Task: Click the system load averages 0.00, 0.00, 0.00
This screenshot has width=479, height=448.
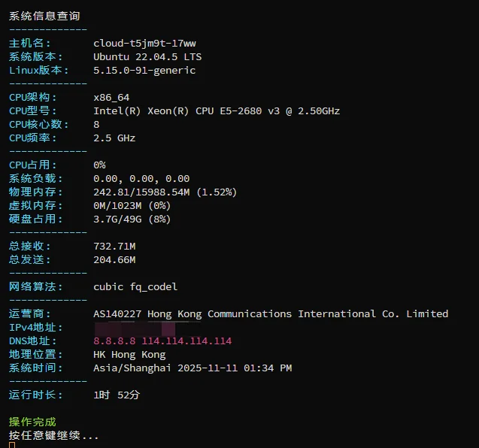Action: 141,178
